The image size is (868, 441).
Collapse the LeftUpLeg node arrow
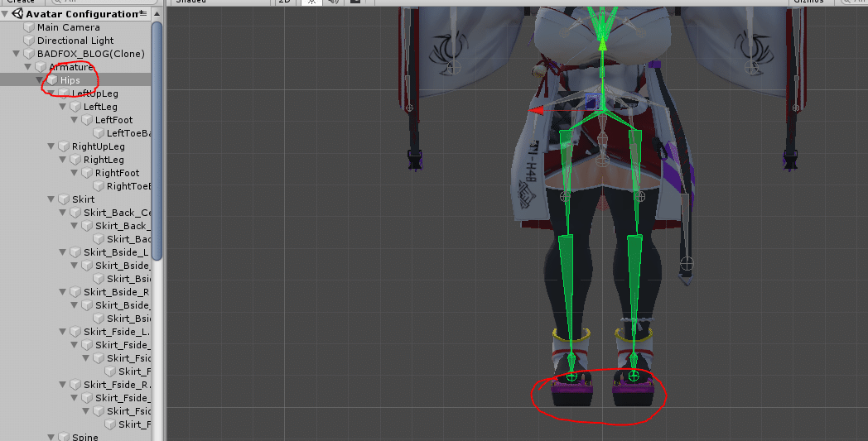(51, 93)
